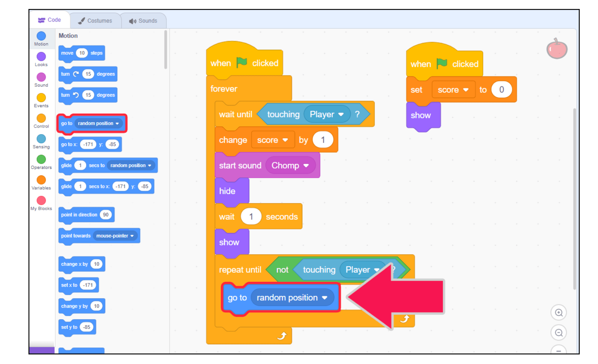Open Player dropdown in repeat until block
598x364 pixels.
[363, 269]
